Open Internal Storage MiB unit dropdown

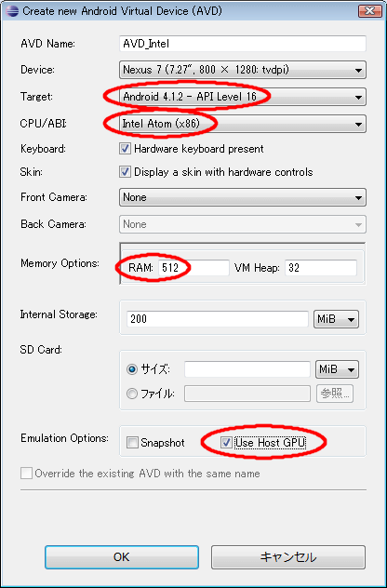[336, 319]
